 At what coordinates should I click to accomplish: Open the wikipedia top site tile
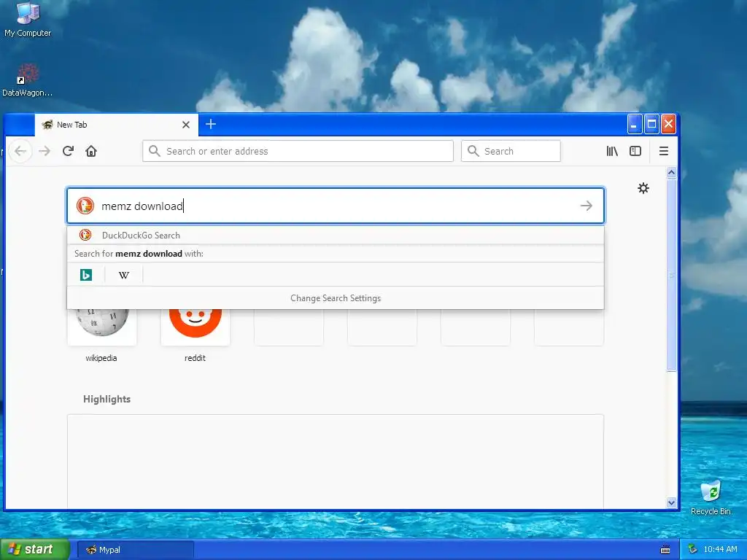(x=102, y=326)
